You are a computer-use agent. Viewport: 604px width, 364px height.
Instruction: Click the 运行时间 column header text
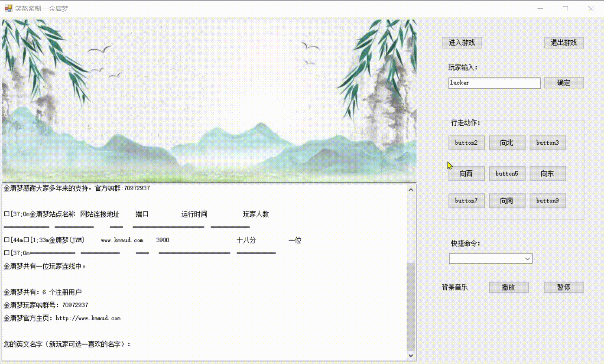(x=194, y=214)
